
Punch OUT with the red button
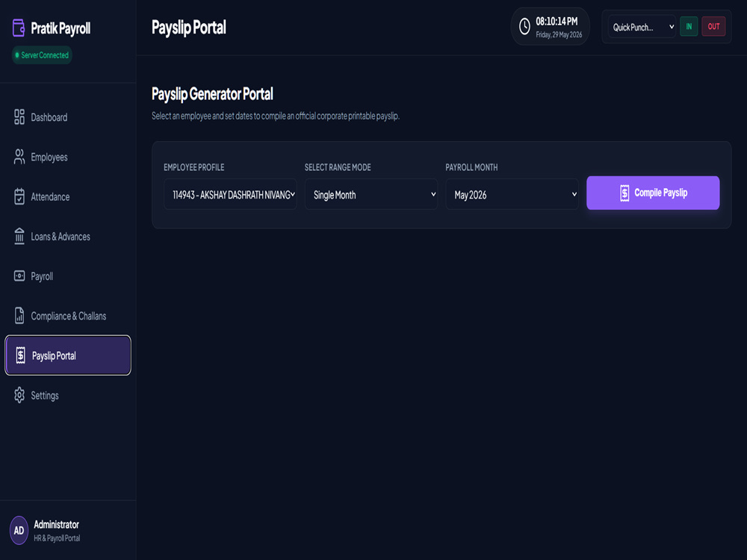click(x=713, y=27)
